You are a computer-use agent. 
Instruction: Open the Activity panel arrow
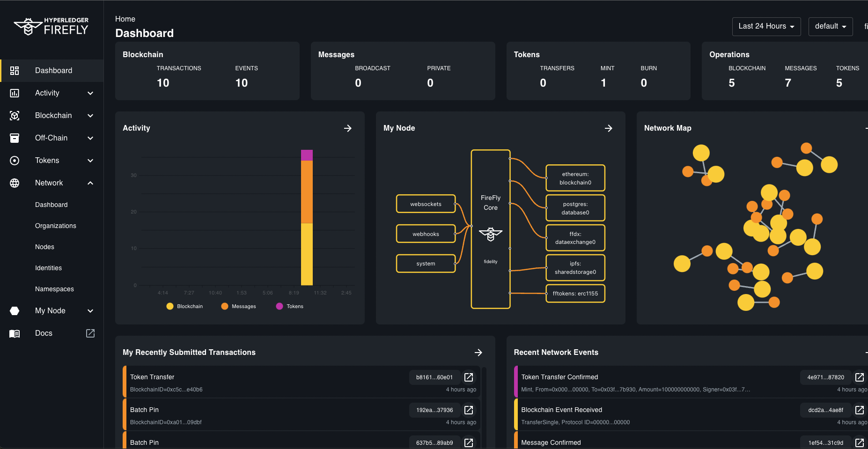point(348,128)
